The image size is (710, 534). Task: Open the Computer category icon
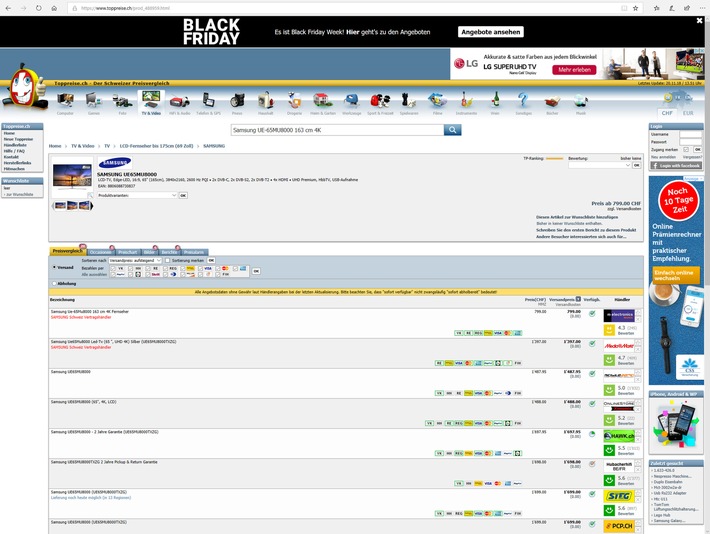click(x=64, y=101)
